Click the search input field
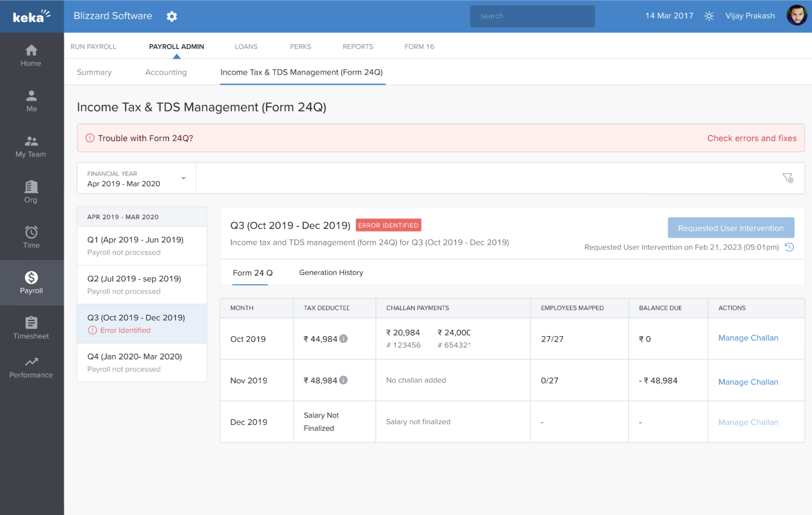The width and height of the screenshot is (812, 515). (532, 16)
